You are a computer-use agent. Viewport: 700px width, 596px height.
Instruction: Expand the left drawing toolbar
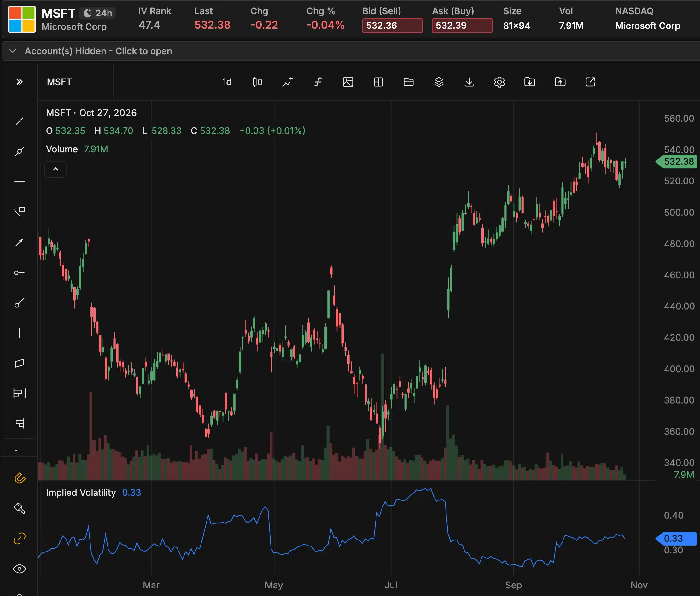[x=20, y=82]
